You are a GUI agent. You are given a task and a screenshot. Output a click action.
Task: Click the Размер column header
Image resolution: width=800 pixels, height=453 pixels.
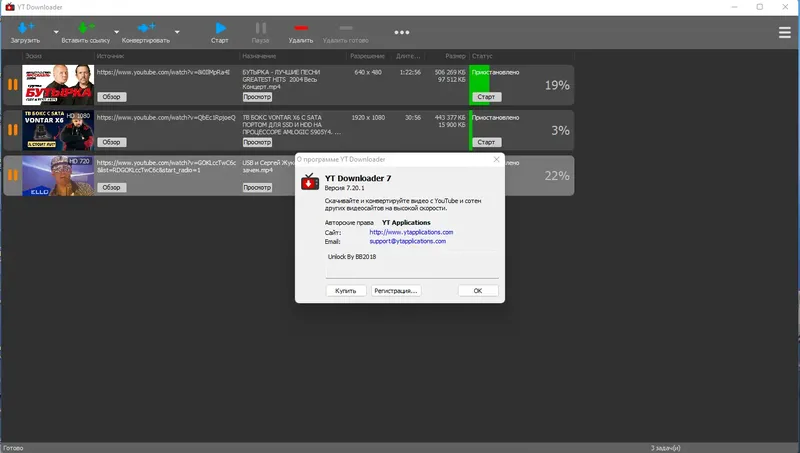(455, 56)
